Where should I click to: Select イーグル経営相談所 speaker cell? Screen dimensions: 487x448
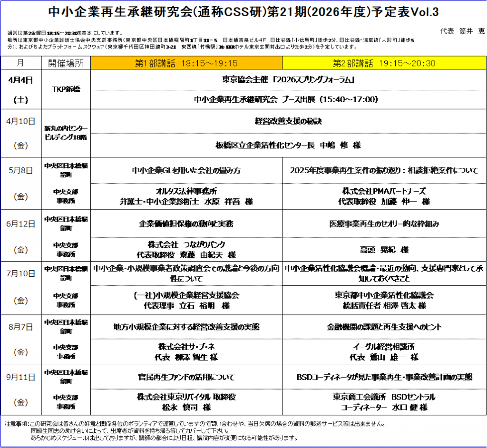384,351
